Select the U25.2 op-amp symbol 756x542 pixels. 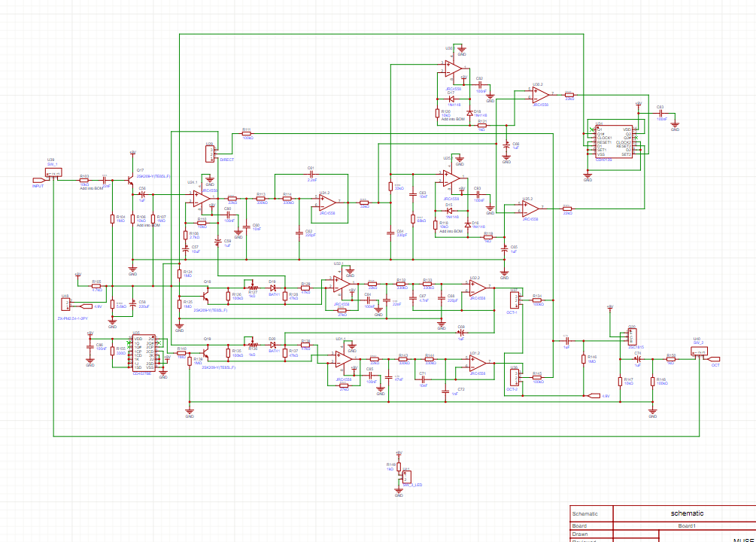tap(530, 209)
